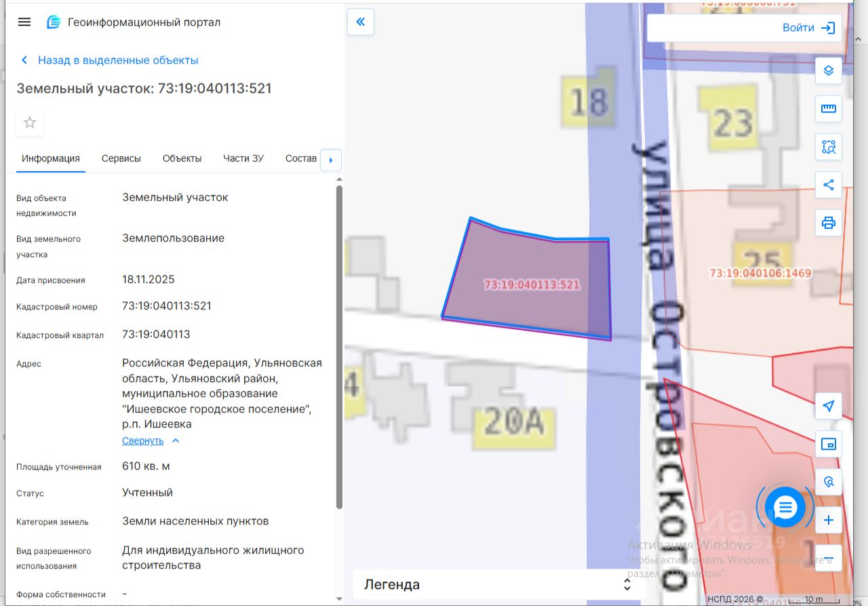Collapse the address with Свернуть link

143,440
